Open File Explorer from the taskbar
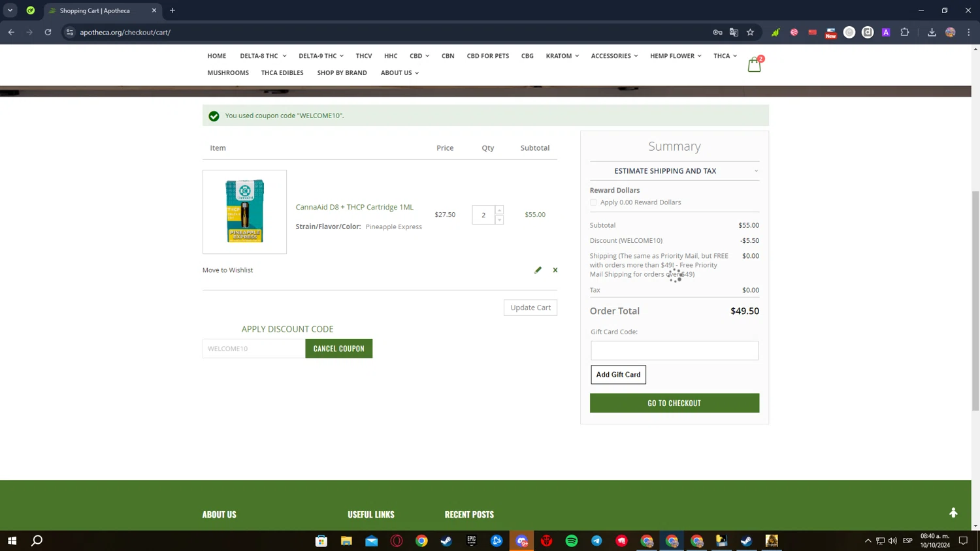The height and width of the screenshot is (551, 980). point(346,541)
